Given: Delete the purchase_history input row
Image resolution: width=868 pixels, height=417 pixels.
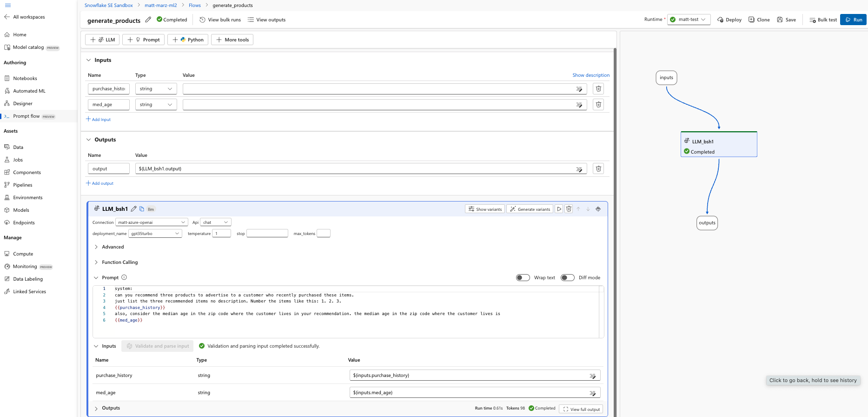Looking at the screenshot, I should pos(598,89).
